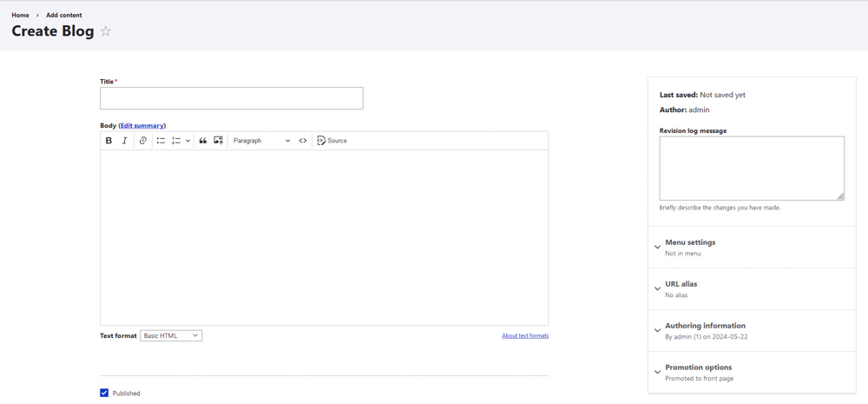Viewport: 868px width, 404px height.
Task: Click the Revision log textarea resize handle
Action: point(840,196)
